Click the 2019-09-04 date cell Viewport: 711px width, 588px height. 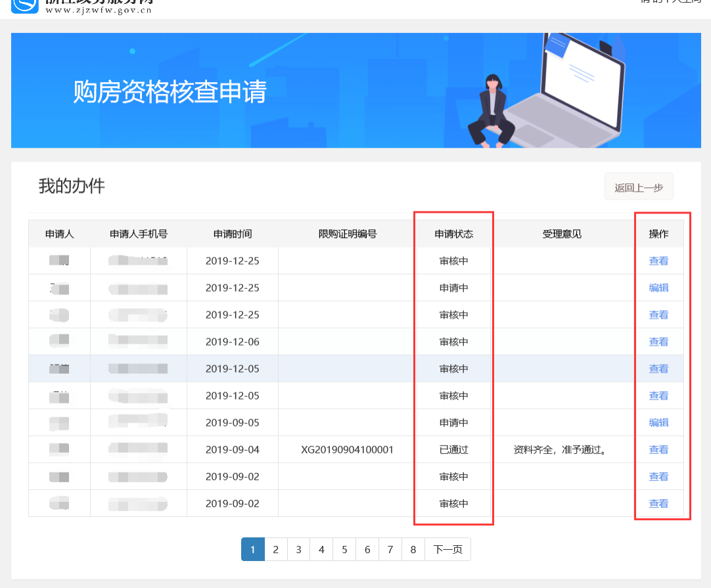[x=232, y=450]
